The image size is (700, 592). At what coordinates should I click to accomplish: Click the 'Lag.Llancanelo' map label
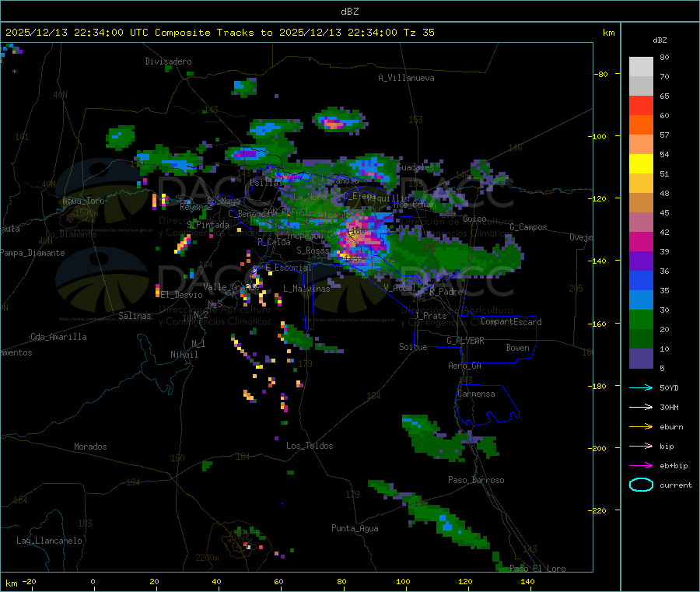tap(50, 541)
